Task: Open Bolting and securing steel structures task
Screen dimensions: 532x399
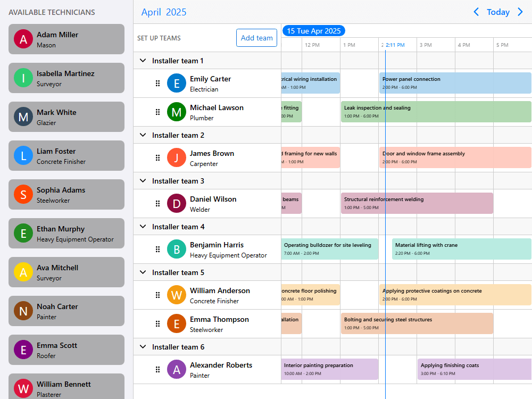Action: pos(417,323)
